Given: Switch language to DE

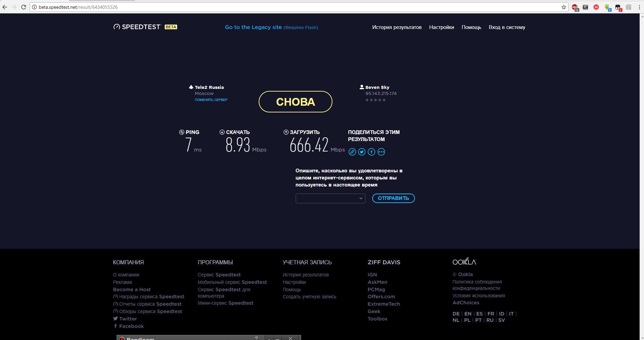Looking at the screenshot, I should [x=456, y=314].
